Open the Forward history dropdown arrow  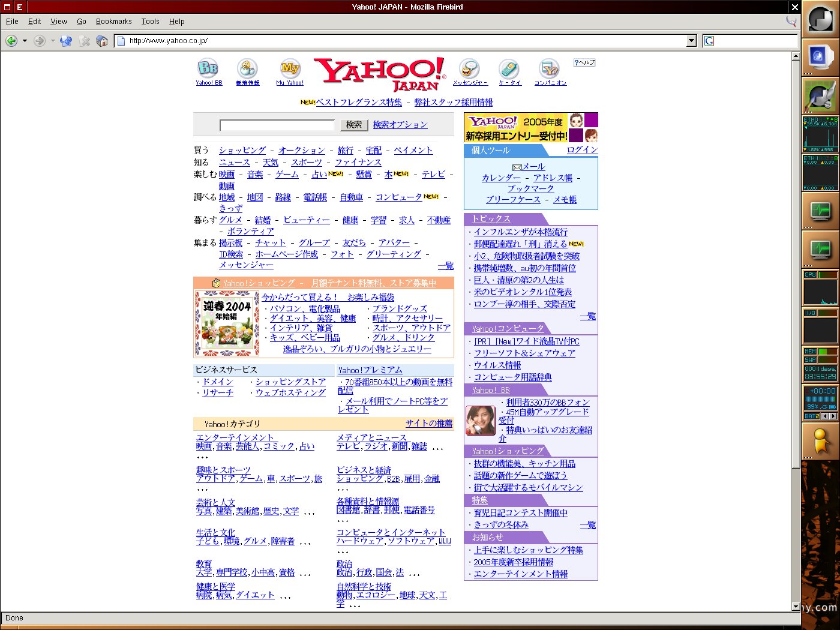click(53, 41)
